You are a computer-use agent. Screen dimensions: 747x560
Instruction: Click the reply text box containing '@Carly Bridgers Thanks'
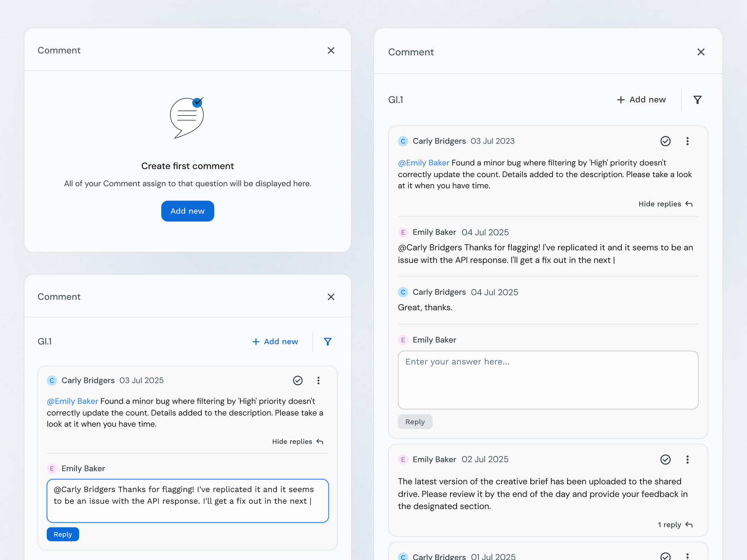[187, 501]
